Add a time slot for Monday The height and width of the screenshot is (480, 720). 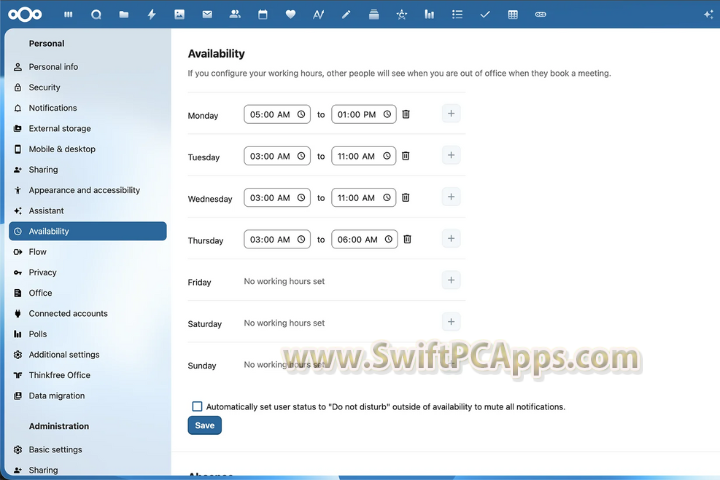451,114
